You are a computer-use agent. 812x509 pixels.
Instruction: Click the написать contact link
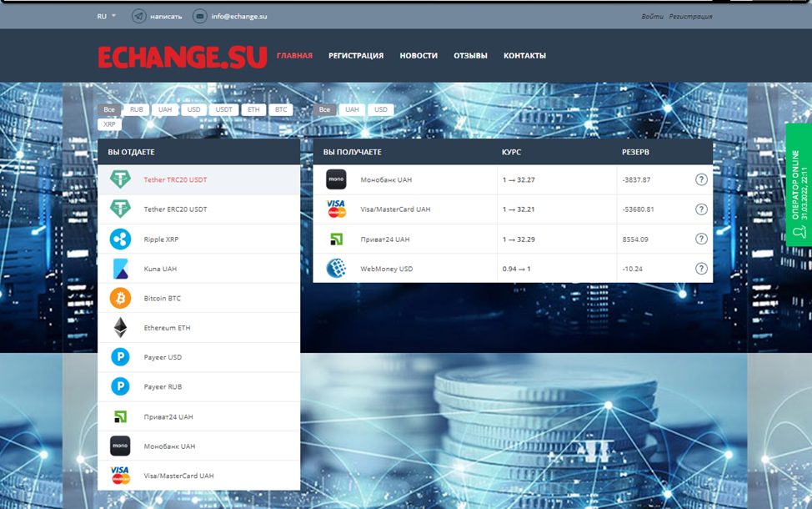point(166,17)
